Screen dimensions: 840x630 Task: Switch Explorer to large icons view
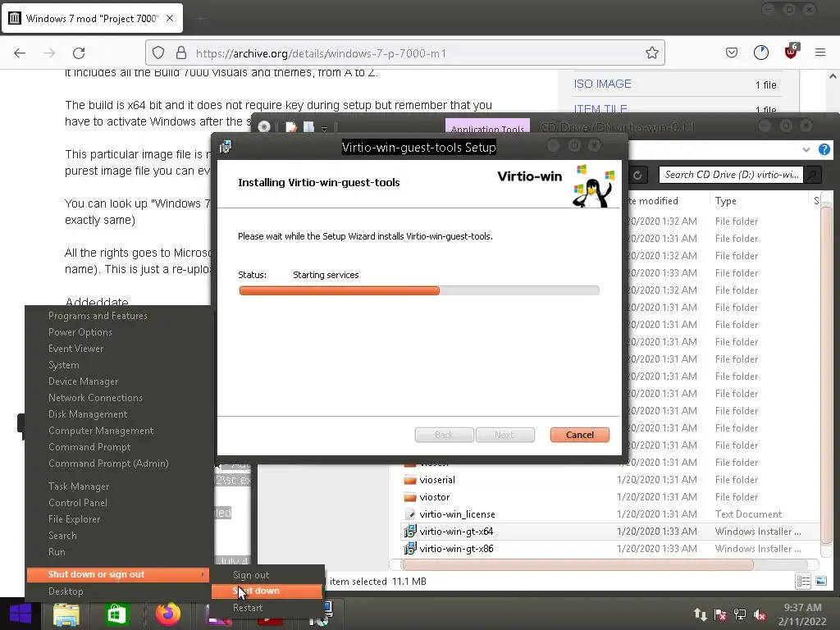coord(820,582)
